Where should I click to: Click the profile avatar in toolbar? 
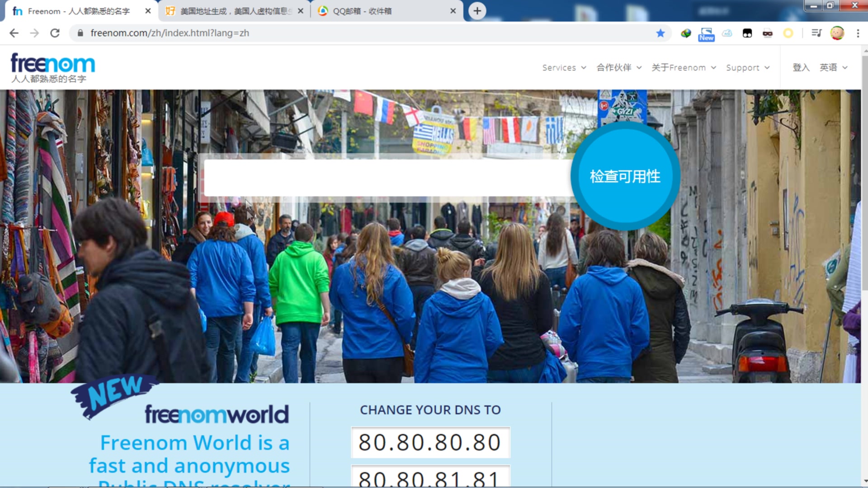837,33
